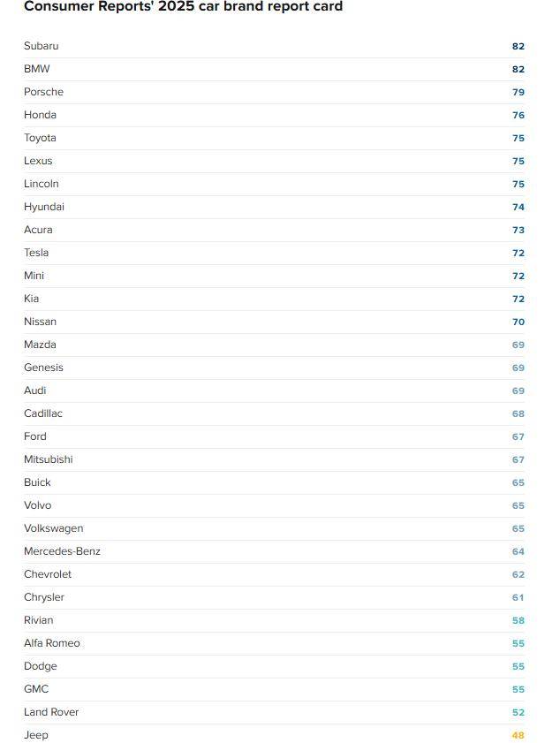Click the Lincoln brand name
This screenshot has width=560, height=743.
[42, 184]
